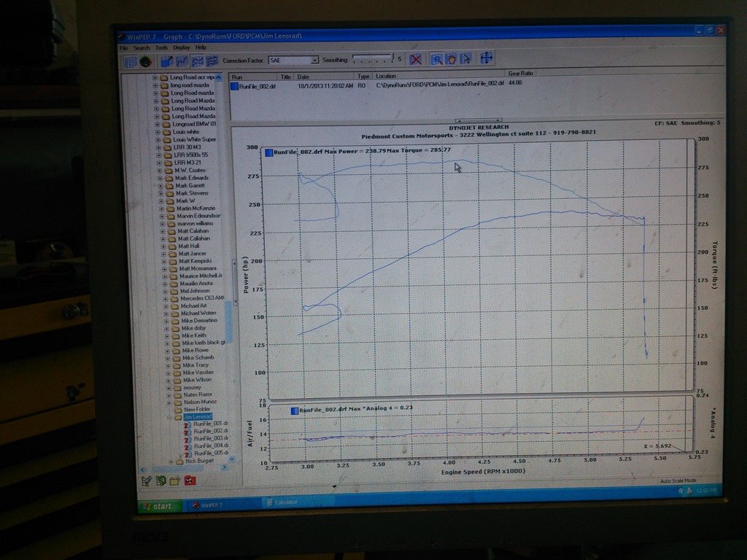Click the grid table view toolbar icon
The image size is (747, 560).
[x=131, y=62]
